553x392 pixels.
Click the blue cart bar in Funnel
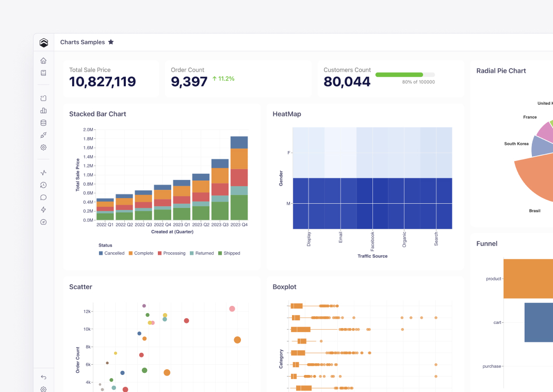point(539,322)
